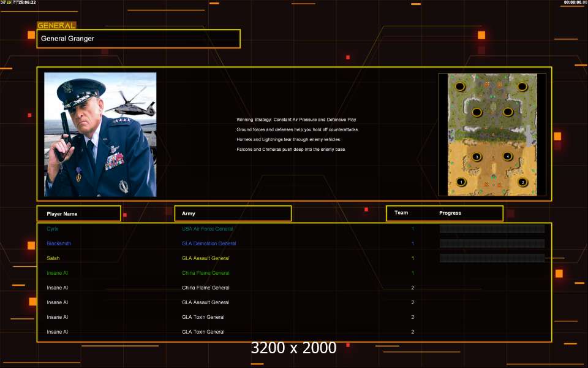Click start position 2 on the map
Viewport: 588px width, 368px height.
[522, 182]
